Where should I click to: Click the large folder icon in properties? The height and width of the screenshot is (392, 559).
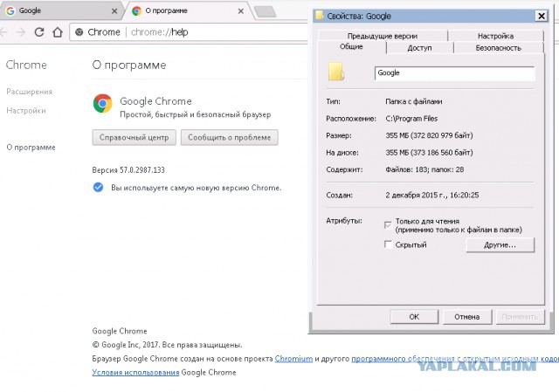(x=335, y=72)
